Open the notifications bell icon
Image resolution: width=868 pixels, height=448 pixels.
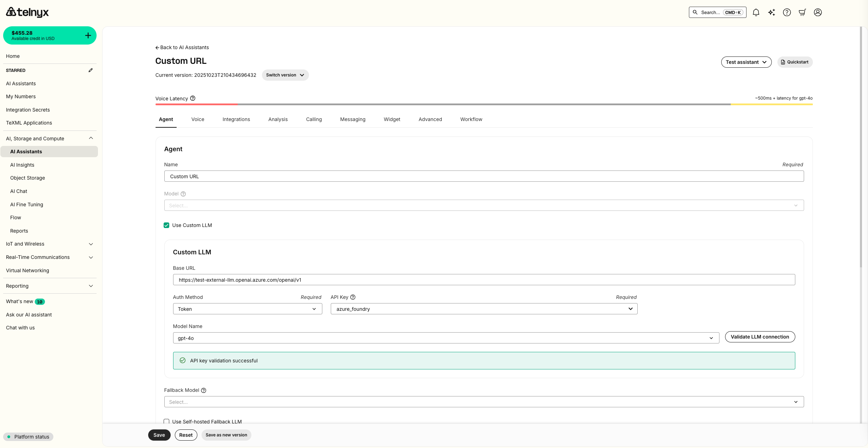point(756,12)
